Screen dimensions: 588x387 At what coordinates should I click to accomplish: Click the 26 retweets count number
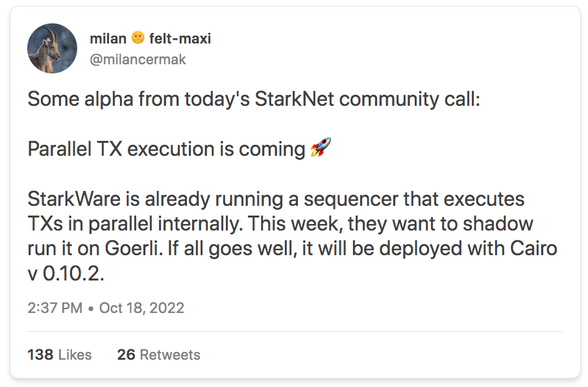(126, 355)
